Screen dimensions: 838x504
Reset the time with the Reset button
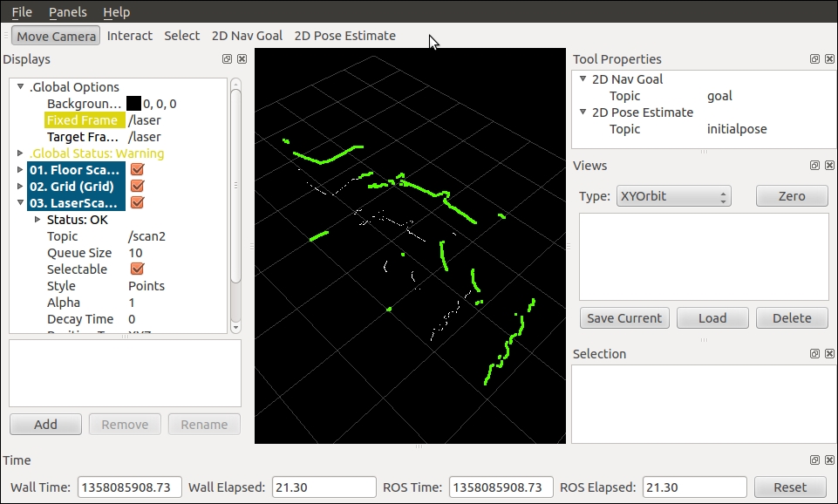tap(790, 487)
